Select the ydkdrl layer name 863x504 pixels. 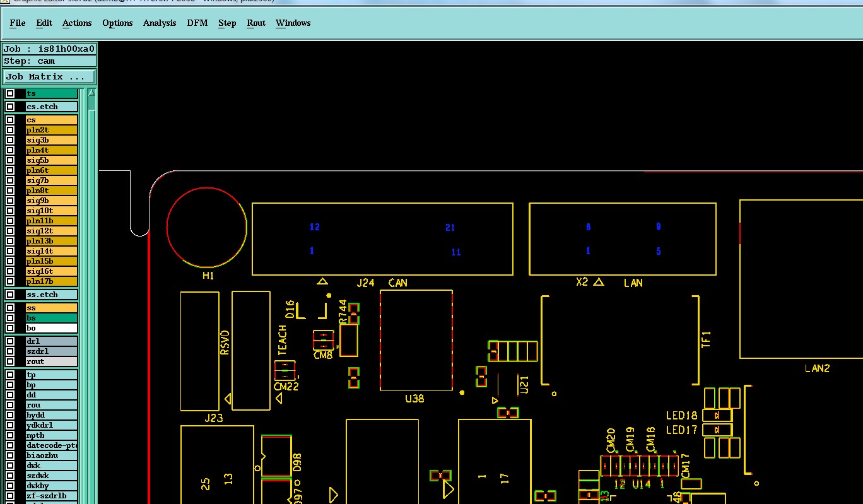(52, 425)
